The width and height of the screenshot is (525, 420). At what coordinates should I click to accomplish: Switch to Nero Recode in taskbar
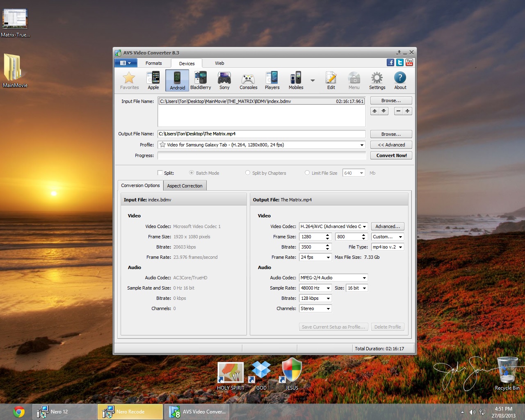[x=130, y=412]
